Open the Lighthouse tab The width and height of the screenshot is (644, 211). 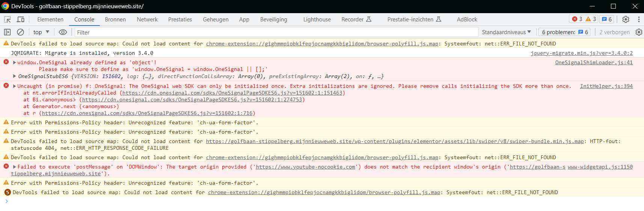317,20
